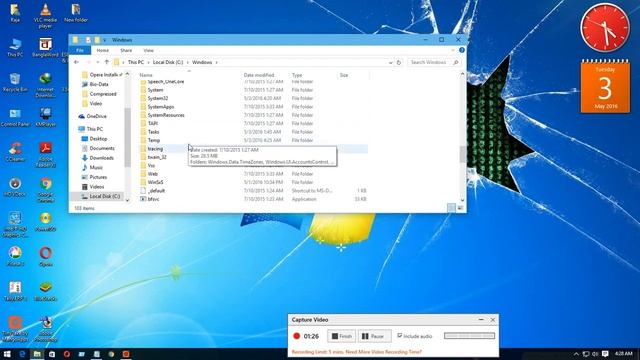This screenshot has width=640, height=360.
Task: Click This PC in address breadcrumb
Action: [136, 62]
